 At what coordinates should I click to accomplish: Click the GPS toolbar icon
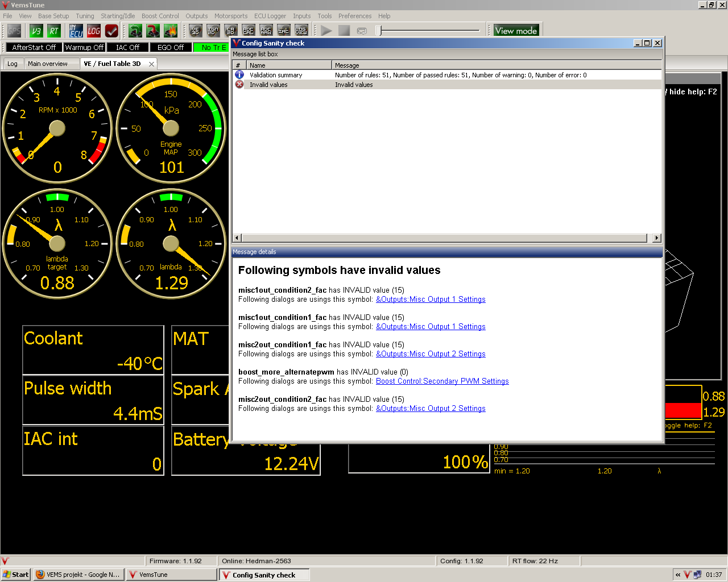point(14,31)
